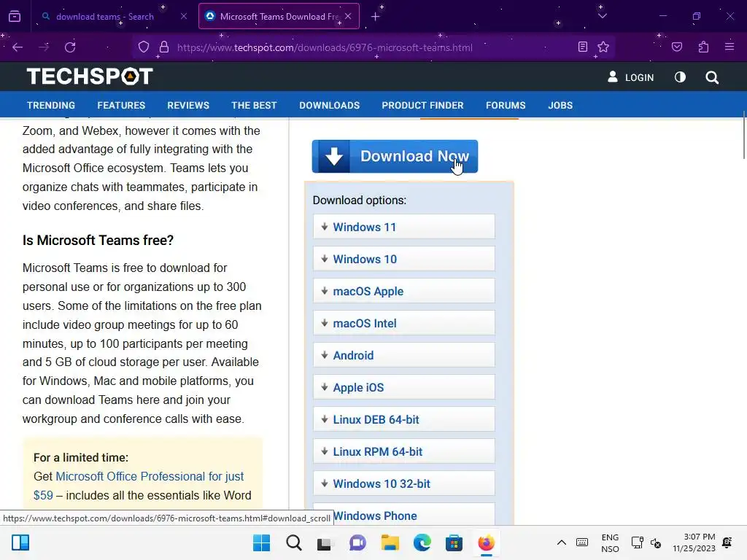Close the download teams Search tab
This screenshot has height=560, width=747.
click(183, 16)
